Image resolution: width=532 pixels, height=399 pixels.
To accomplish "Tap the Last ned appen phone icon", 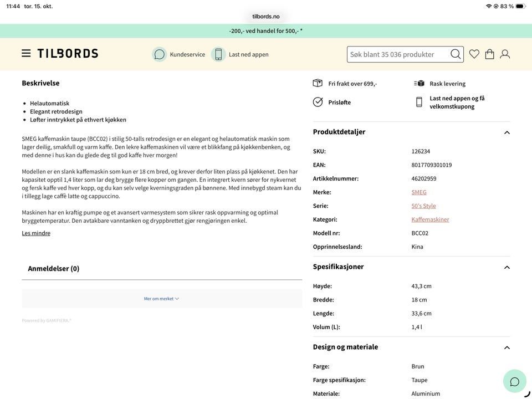I will pyautogui.click(x=218, y=54).
